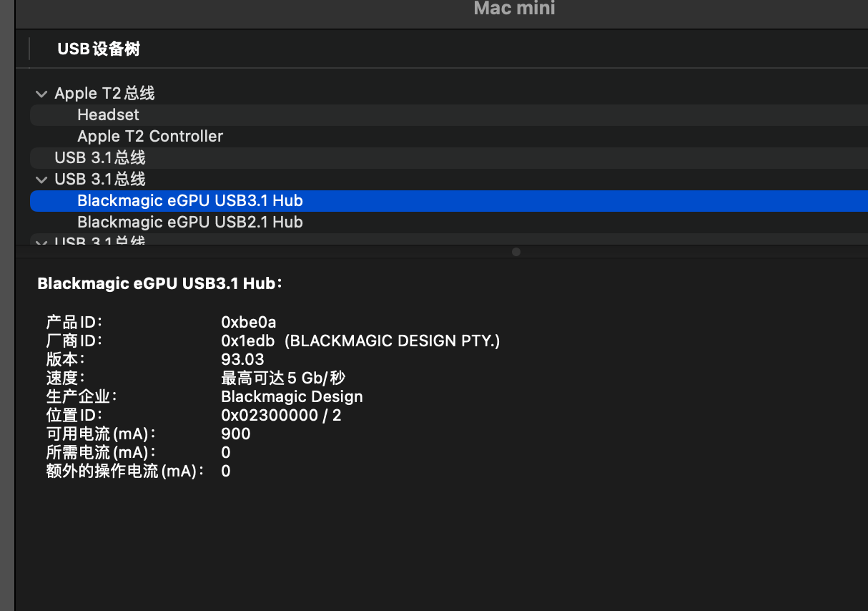Image resolution: width=868 pixels, height=611 pixels.
Task: Click the Mac mini window title
Action: pyautogui.click(x=514, y=9)
